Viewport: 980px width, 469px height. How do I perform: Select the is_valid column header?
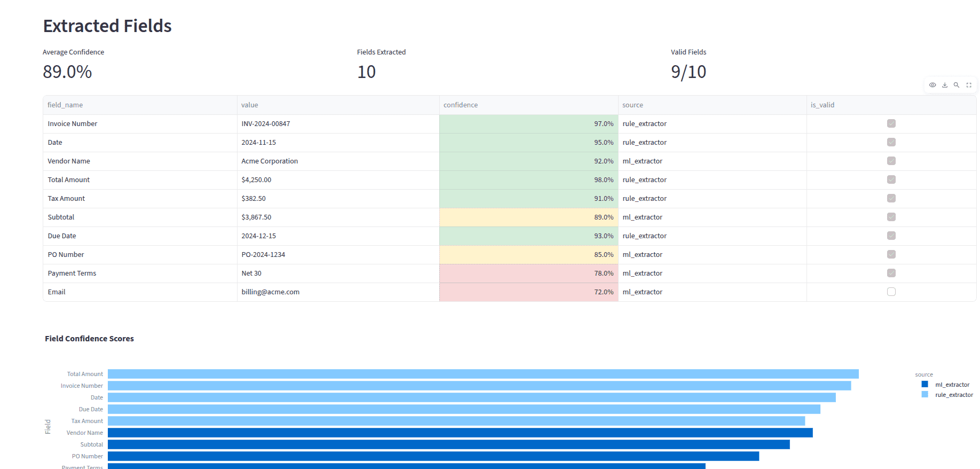tap(890, 105)
